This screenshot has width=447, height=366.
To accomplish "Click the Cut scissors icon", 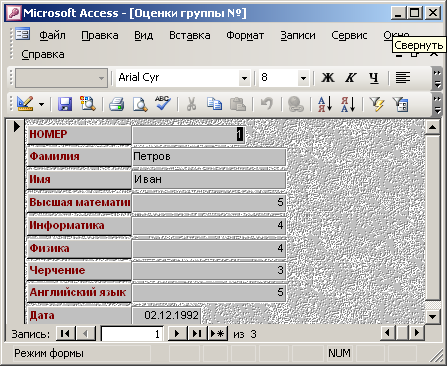I will click(x=191, y=104).
